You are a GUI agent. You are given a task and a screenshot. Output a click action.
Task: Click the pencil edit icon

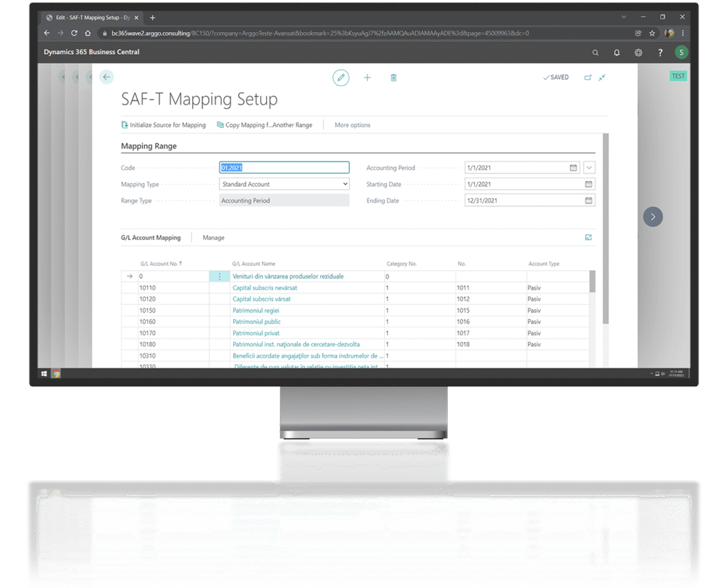tap(341, 77)
